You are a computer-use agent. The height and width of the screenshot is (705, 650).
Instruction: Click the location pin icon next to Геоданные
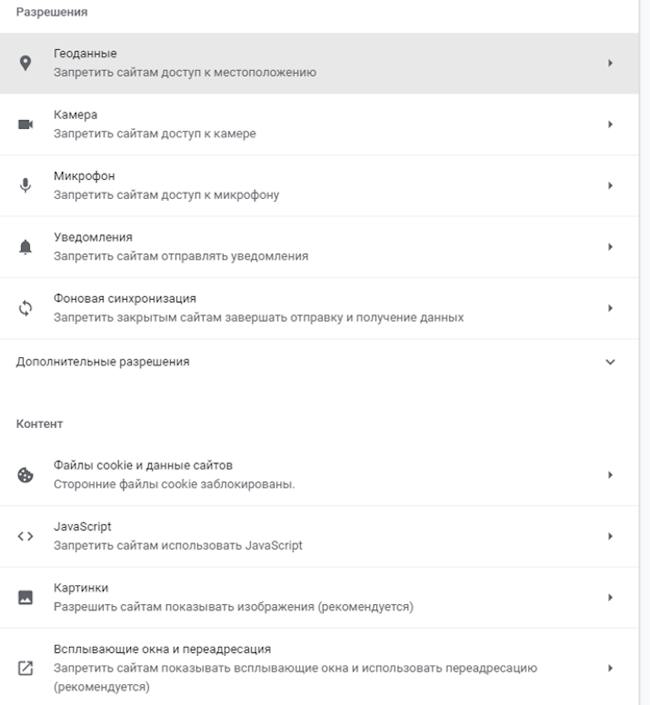(26, 63)
